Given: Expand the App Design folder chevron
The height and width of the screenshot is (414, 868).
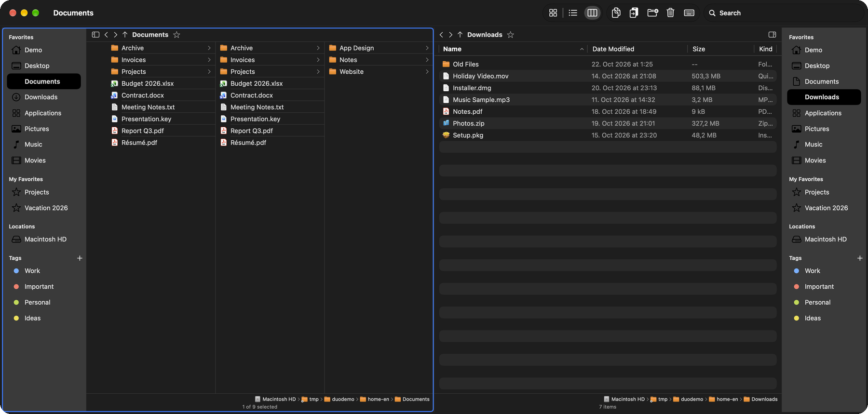Looking at the screenshot, I should pyautogui.click(x=427, y=48).
